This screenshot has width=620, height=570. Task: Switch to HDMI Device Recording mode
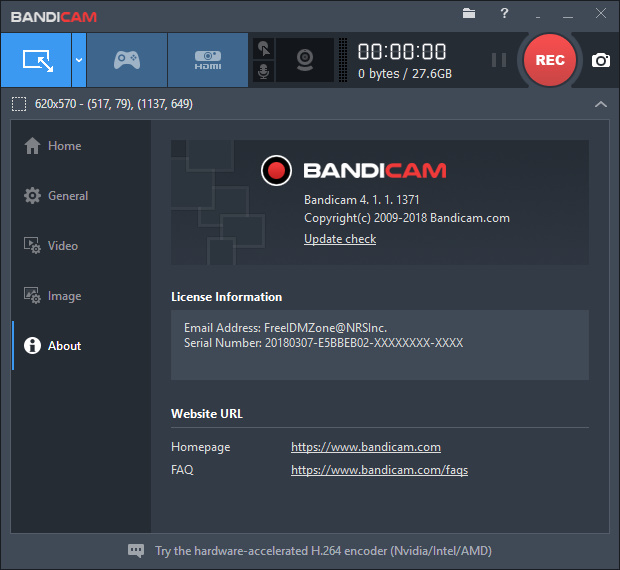tap(208, 60)
